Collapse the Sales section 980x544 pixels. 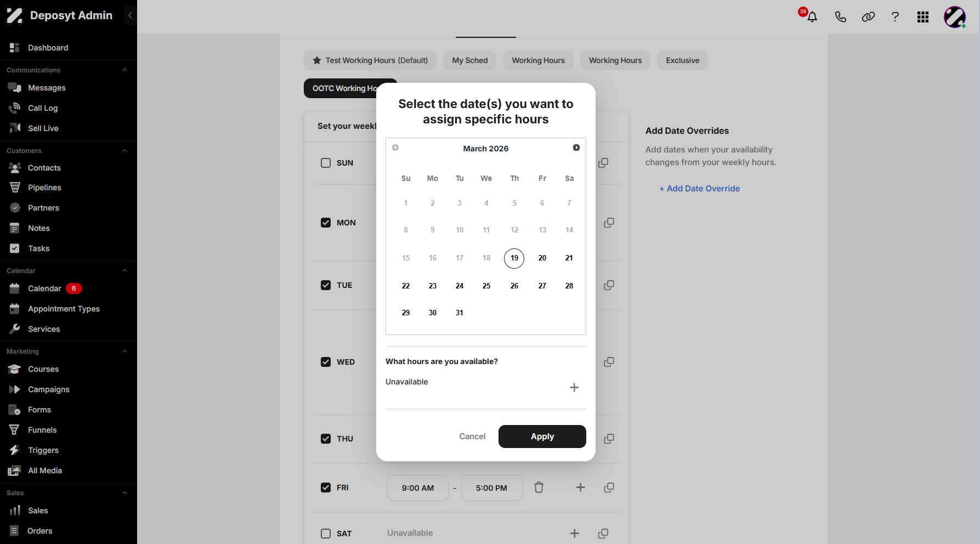(x=124, y=493)
